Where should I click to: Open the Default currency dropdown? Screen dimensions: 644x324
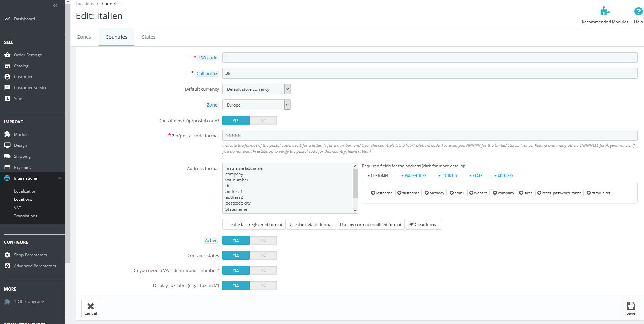pos(257,89)
